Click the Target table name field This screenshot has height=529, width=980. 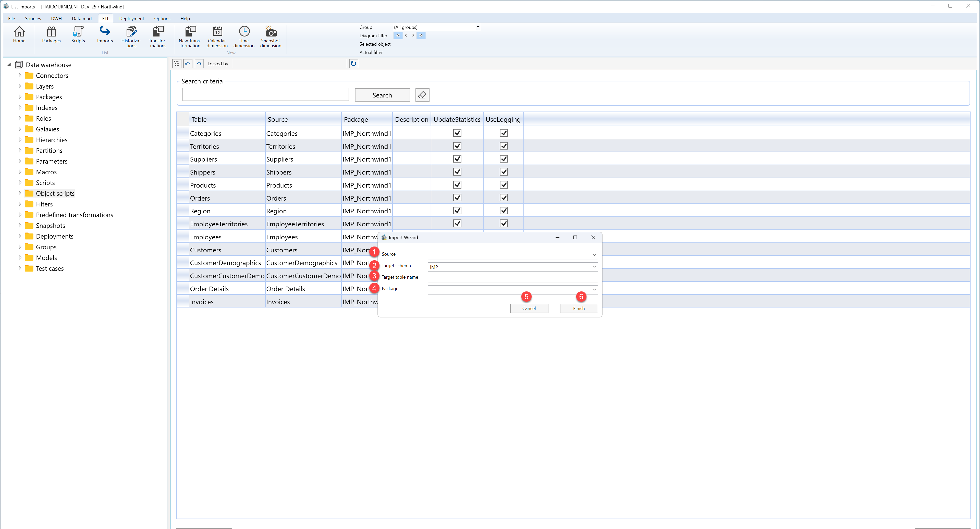pos(512,278)
